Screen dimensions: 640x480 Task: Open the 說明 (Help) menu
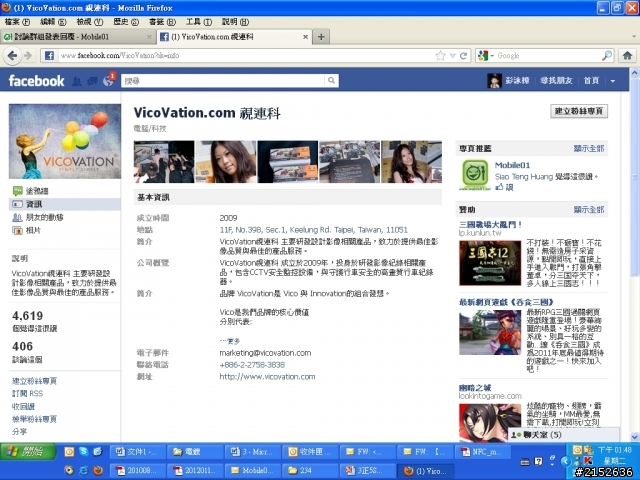(236, 22)
